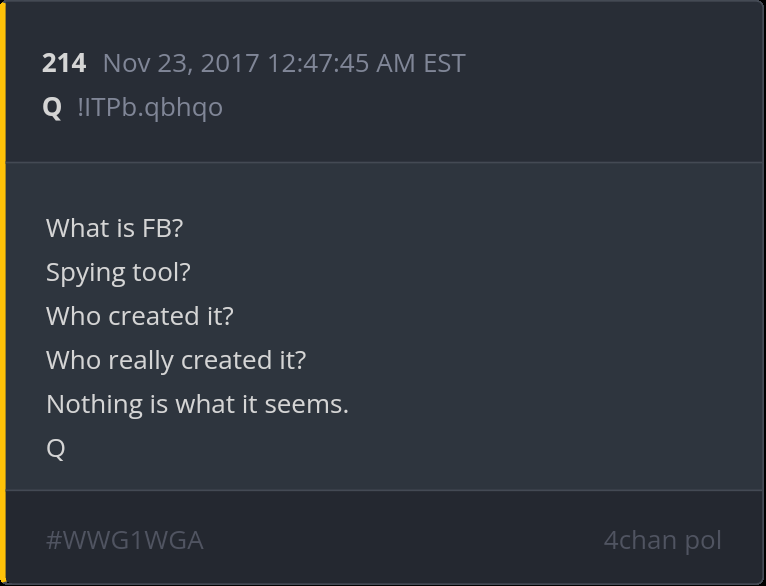Click the Q signature below the text
Image resolution: width=766 pixels, height=586 pixels.
pos(55,448)
